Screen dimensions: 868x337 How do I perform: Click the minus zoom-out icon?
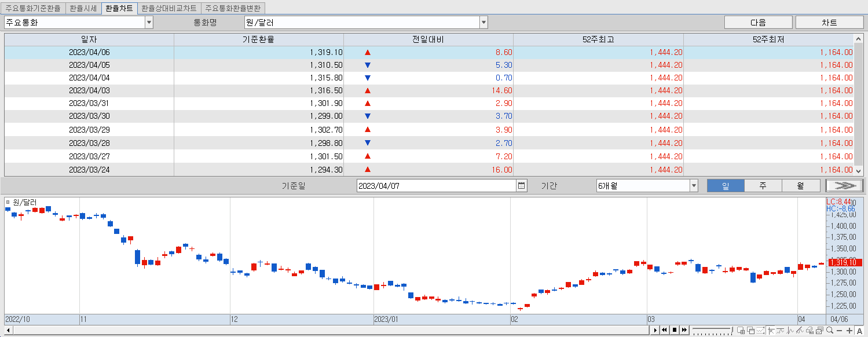click(839, 331)
